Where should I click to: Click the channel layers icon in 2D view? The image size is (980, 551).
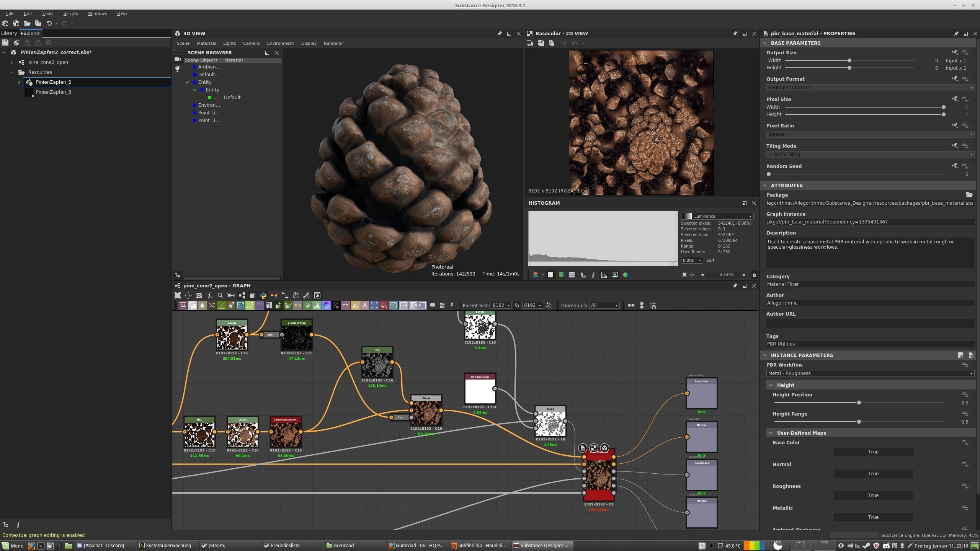click(x=536, y=275)
